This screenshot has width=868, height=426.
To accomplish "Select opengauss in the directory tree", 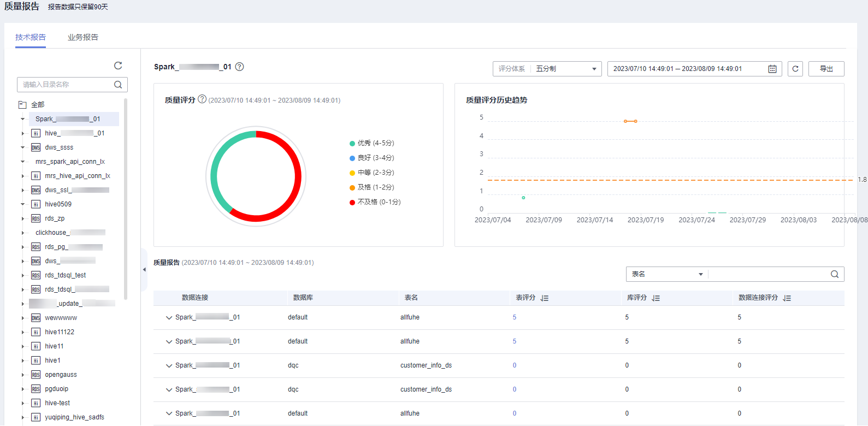I will pyautogui.click(x=61, y=375).
